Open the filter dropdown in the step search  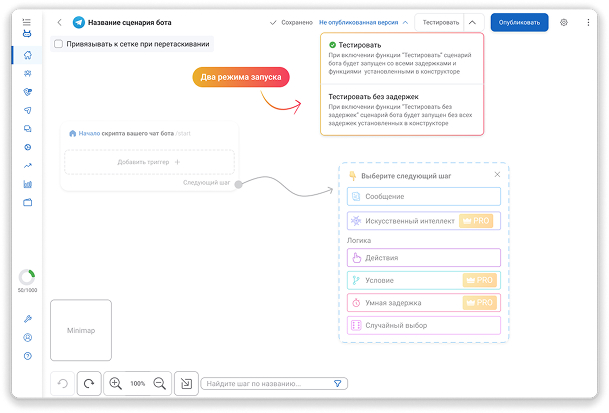pos(338,383)
